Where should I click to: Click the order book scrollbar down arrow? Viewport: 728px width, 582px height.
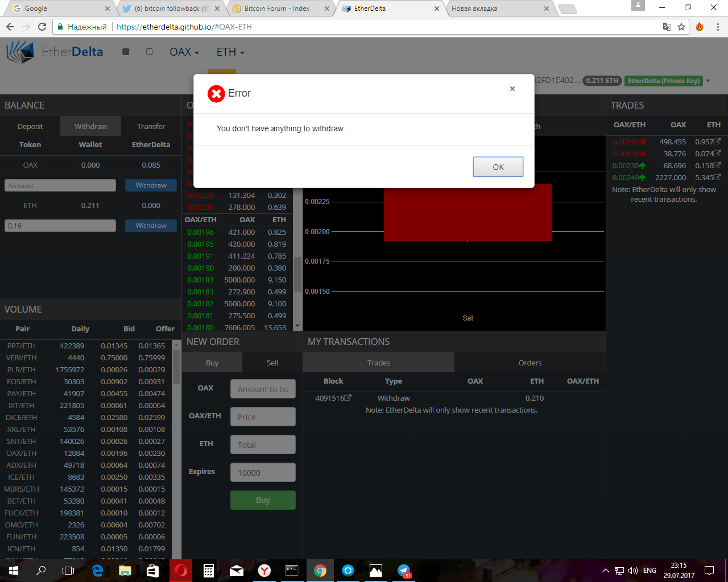[297, 326]
